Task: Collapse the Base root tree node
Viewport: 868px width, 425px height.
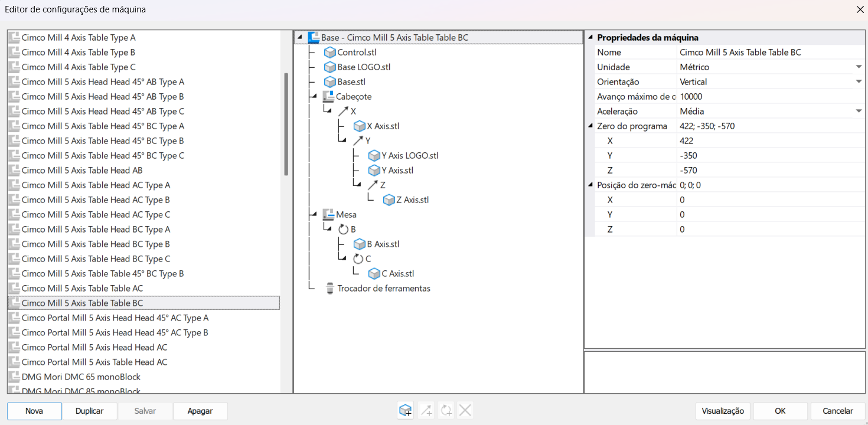Action: pos(299,38)
